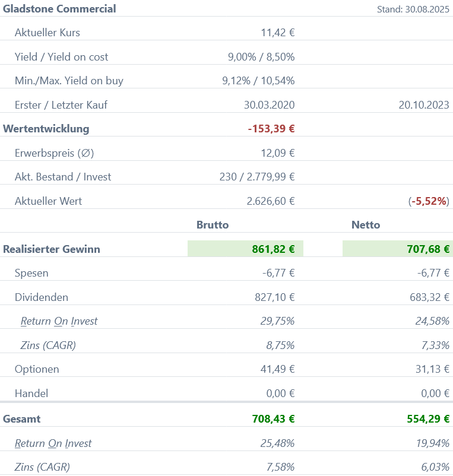The width and height of the screenshot is (453, 476).
Task: Select the Aktueller Kurs label
Action: [47, 33]
